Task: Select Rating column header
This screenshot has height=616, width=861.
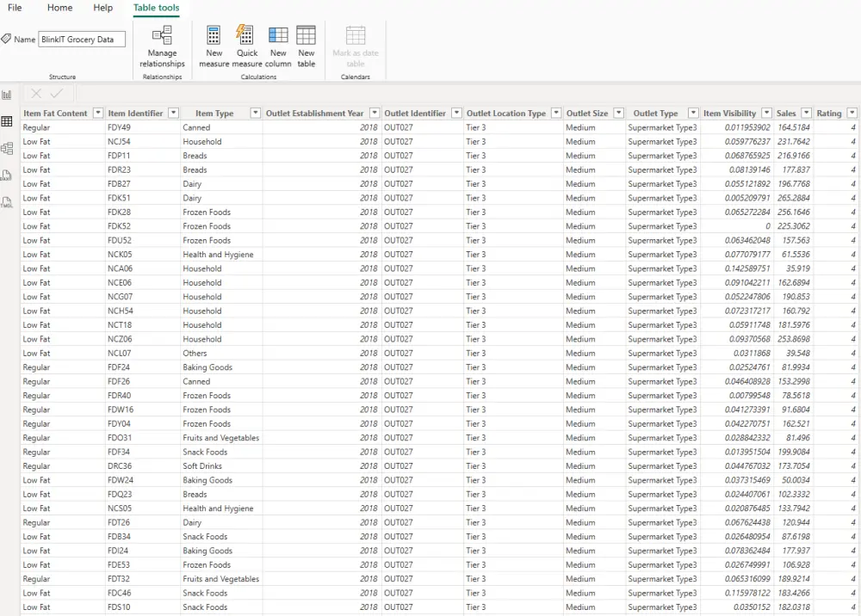Action: click(828, 113)
